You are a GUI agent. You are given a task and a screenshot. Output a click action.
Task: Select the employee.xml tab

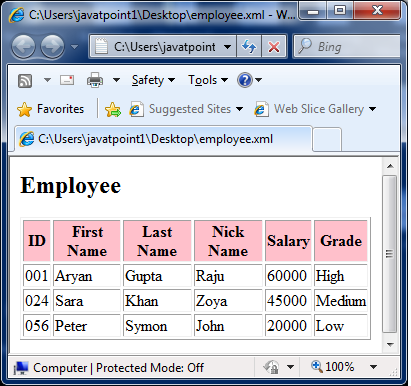pos(163,139)
